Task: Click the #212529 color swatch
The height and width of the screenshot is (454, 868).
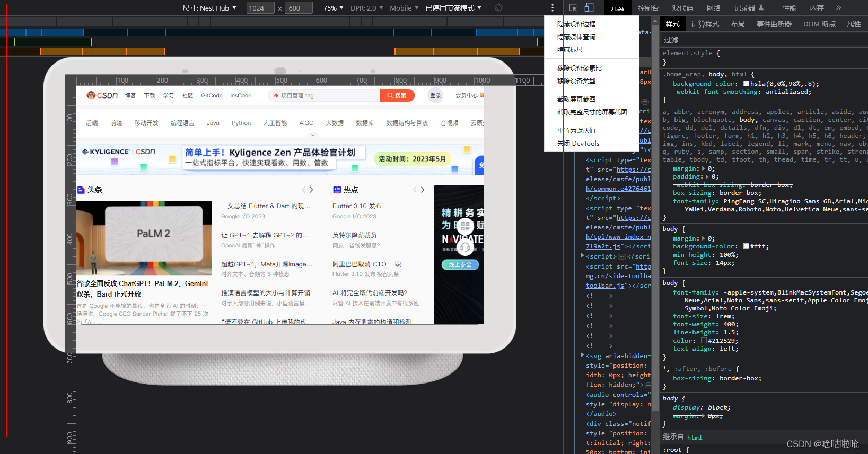Action: pyautogui.click(x=704, y=341)
